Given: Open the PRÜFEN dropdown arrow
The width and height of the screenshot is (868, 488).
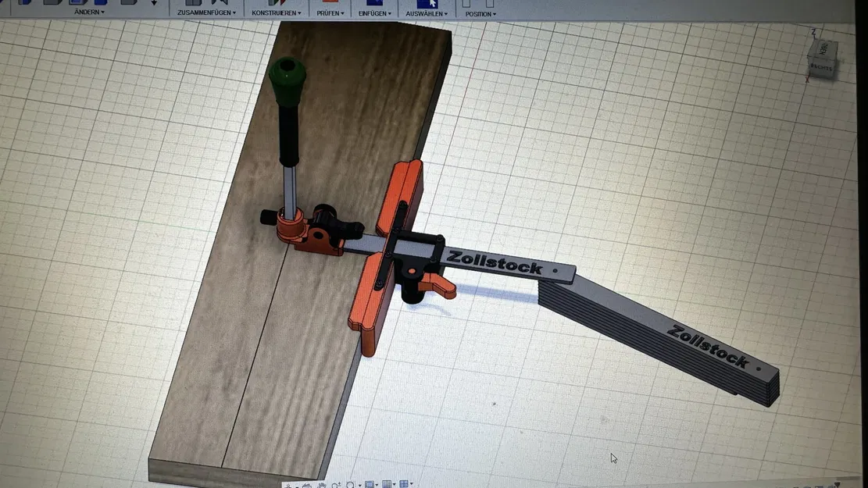Looking at the screenshot, I should pyautogui.click(x=343, y=13).
